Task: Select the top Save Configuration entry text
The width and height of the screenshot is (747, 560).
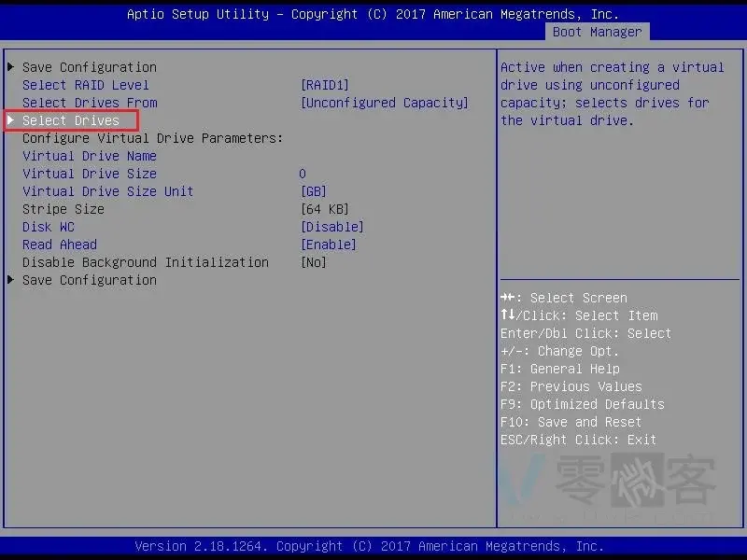Action: pyautogui.click(x=90, y=67)
